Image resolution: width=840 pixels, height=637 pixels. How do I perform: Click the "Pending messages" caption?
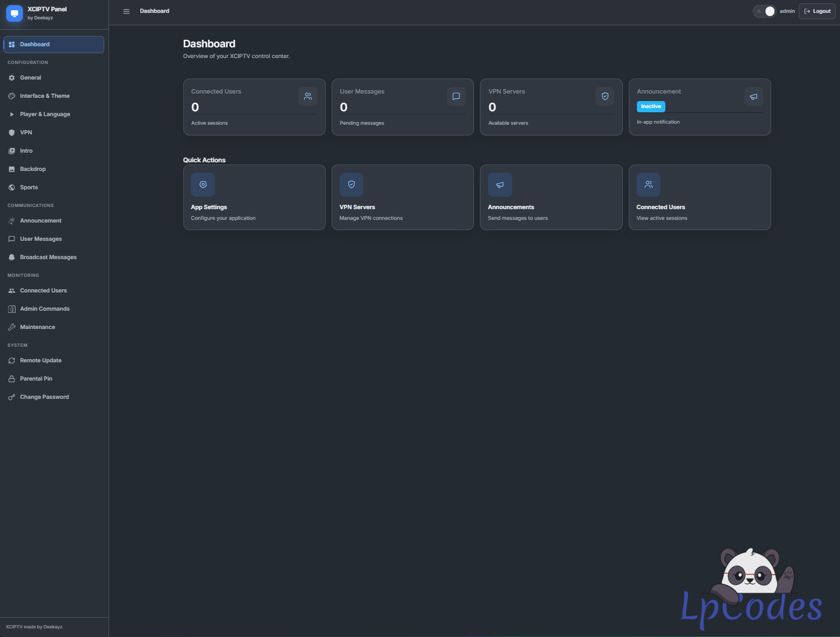(362, 123)
